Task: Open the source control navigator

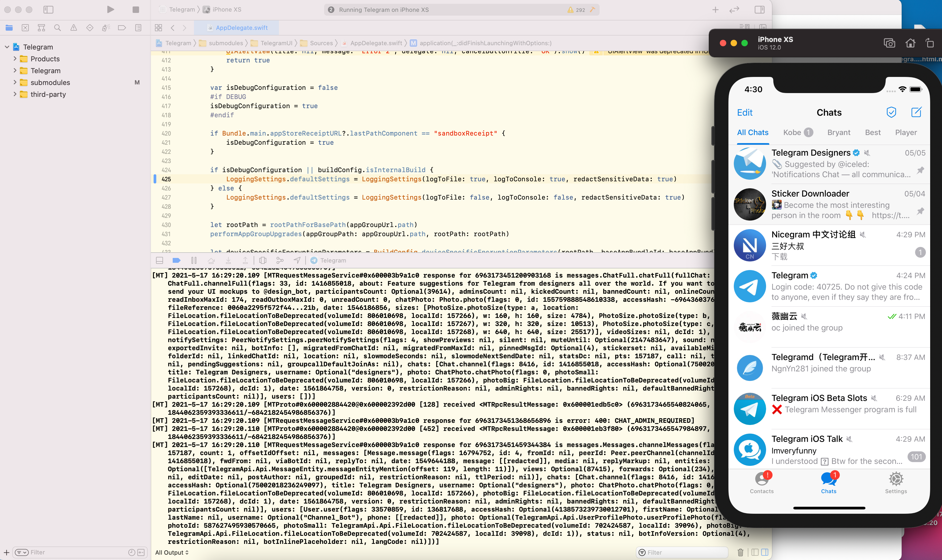Action: (x=25, y=27)
